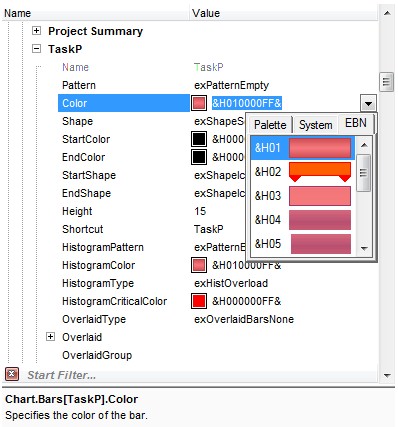Pick the &H04 skin entry
This screenshot has width=398, height=427.
coord(303,220)
